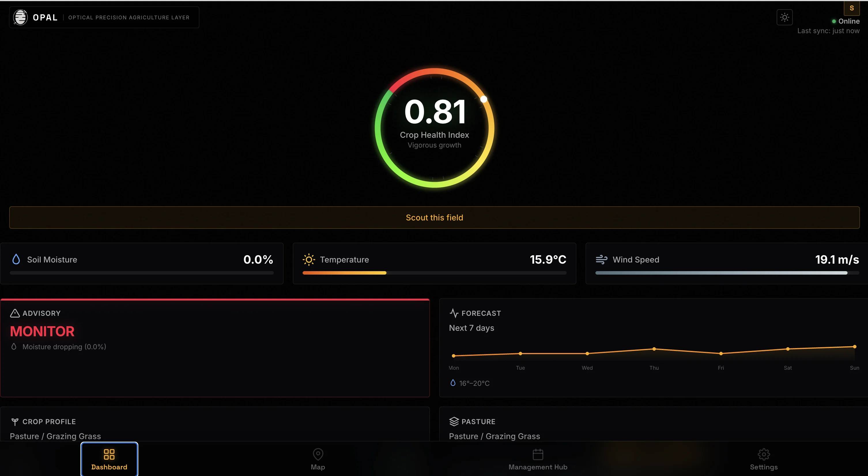Click the Sat forecast data point
The image size is (868, 476).
click(788, 349)
